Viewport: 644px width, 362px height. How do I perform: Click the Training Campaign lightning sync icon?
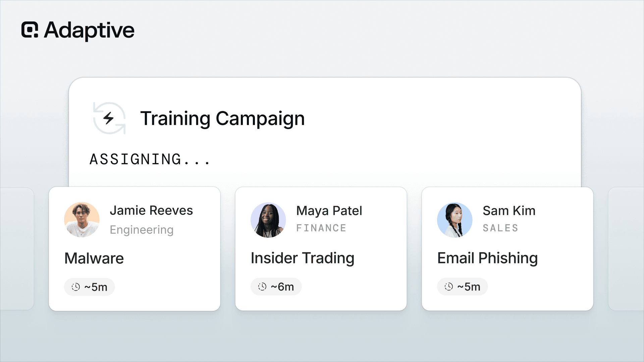(109, 118)
